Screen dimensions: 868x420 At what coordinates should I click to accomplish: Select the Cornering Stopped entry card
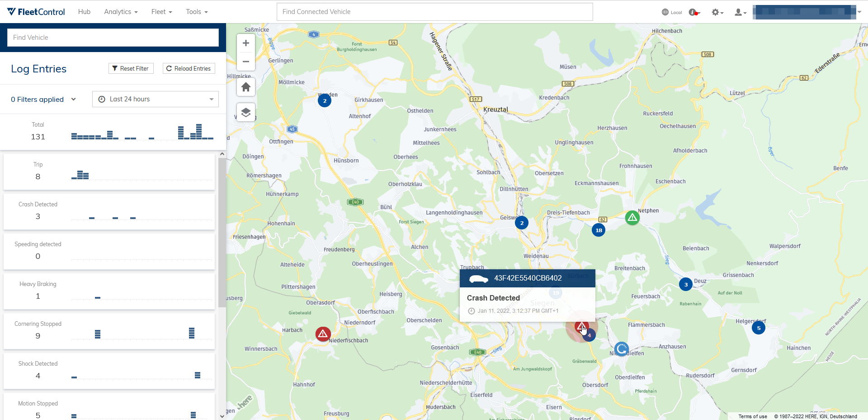[x=109, y=331]
